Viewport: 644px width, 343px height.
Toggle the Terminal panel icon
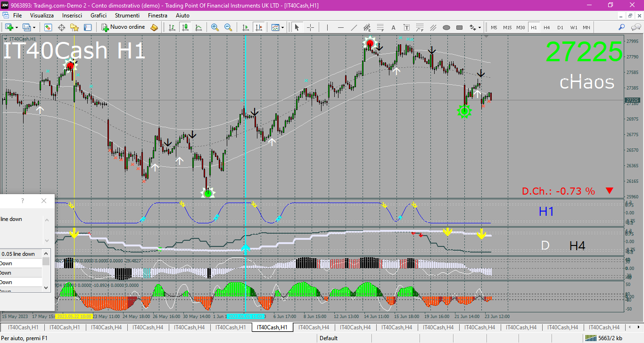click(x=88, y=27)
